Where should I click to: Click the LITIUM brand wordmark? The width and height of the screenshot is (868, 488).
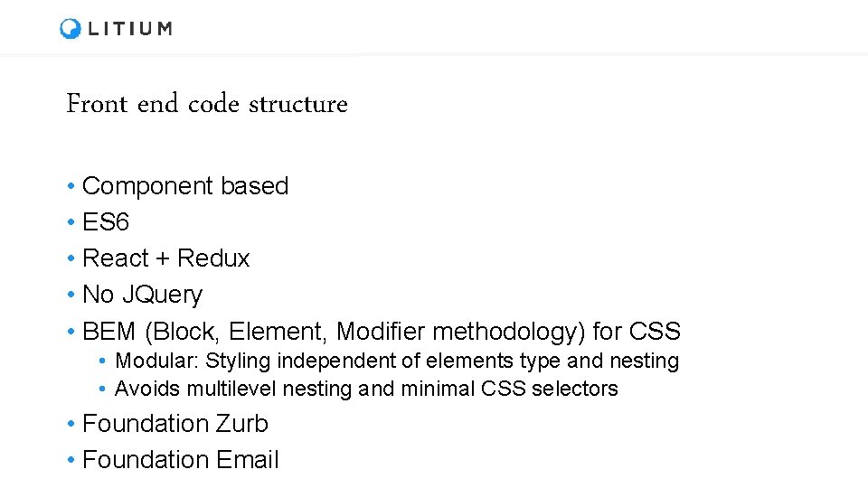click(129, 29)
